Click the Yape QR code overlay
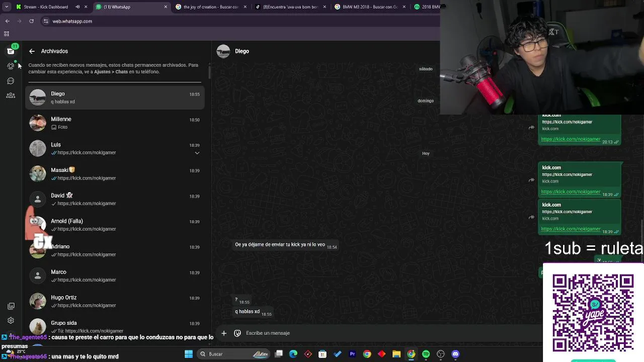 593,313
